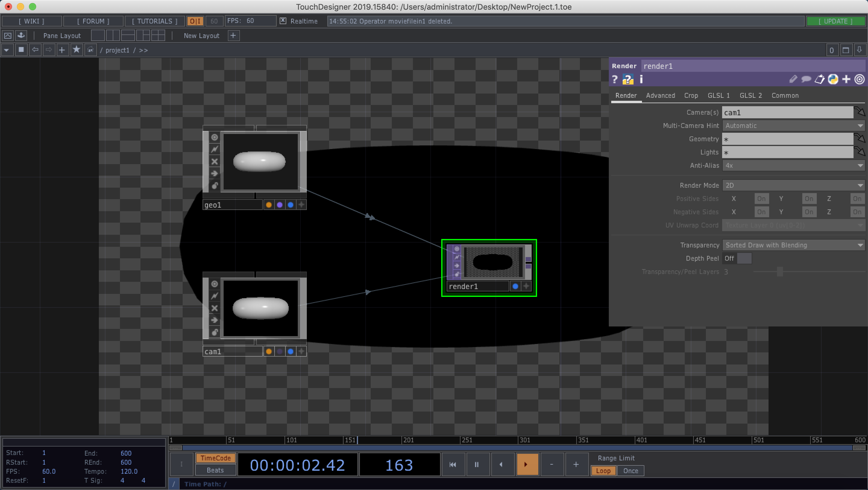This screenshot has height=490, width=868.
Task: Click the Python help icon in parameter panel
Action: [627, 79]
